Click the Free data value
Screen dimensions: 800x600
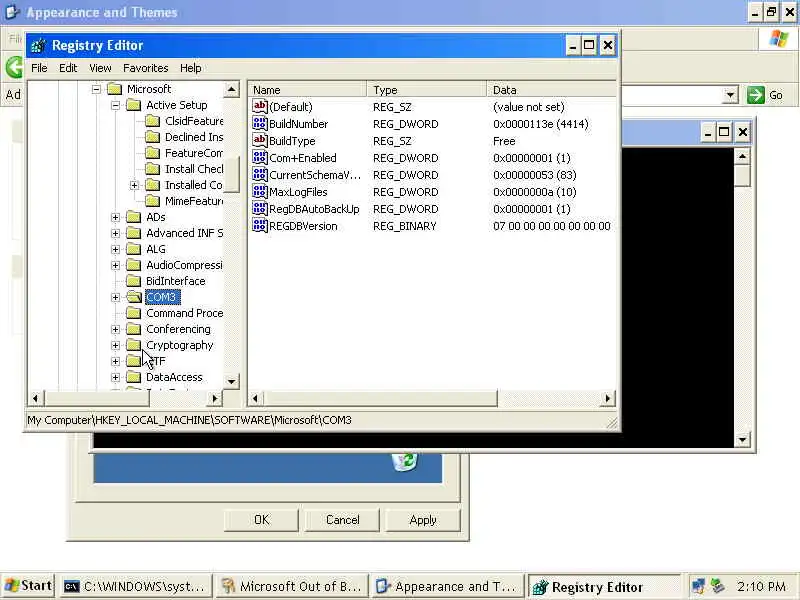(504, 141)
